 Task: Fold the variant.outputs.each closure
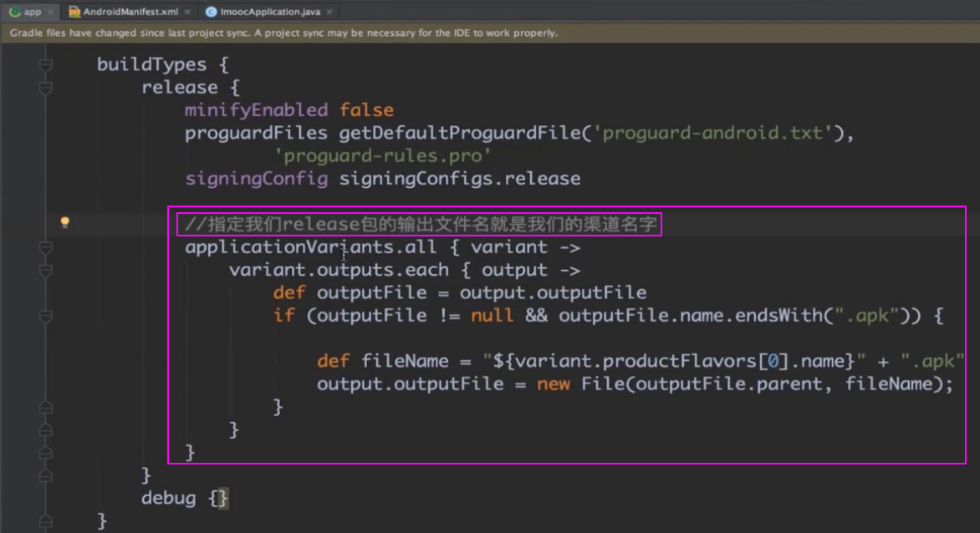pyautogui.click(x=46, y=270)
